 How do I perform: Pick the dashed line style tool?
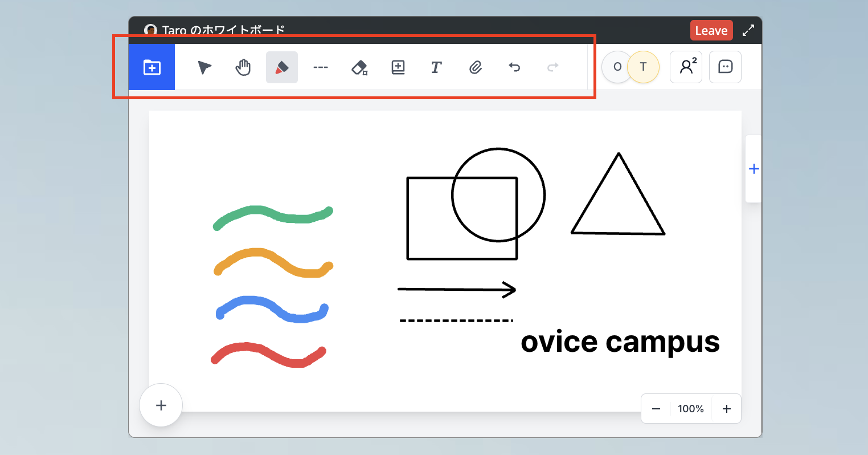pos(321,67)
